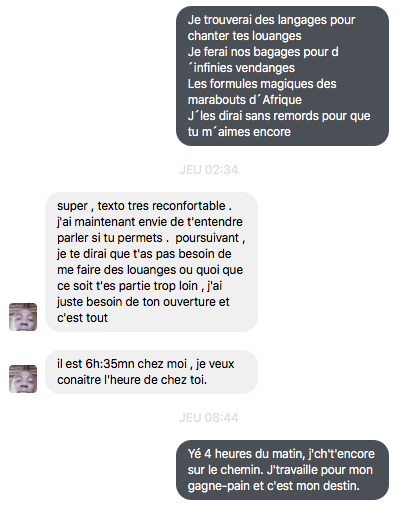
Task: Click the text 'c'est tout' in gray bubble
Action: [x=82, y=318]
